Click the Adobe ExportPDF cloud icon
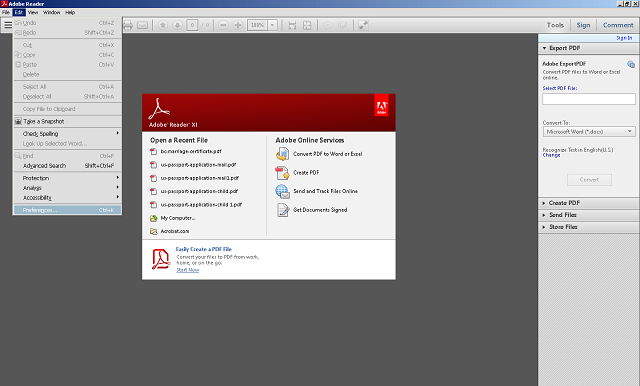Viewport: 640px width, 386px height. point(631,64)
